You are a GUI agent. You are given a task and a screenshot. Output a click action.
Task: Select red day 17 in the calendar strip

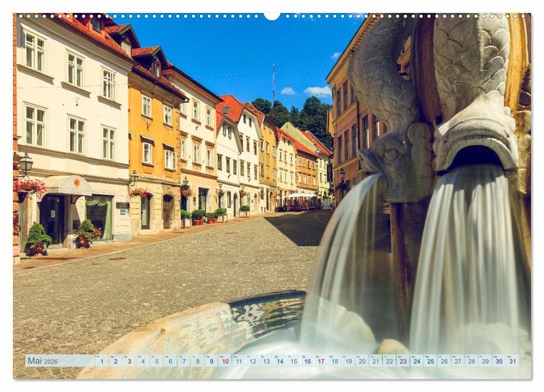[321, 361]
